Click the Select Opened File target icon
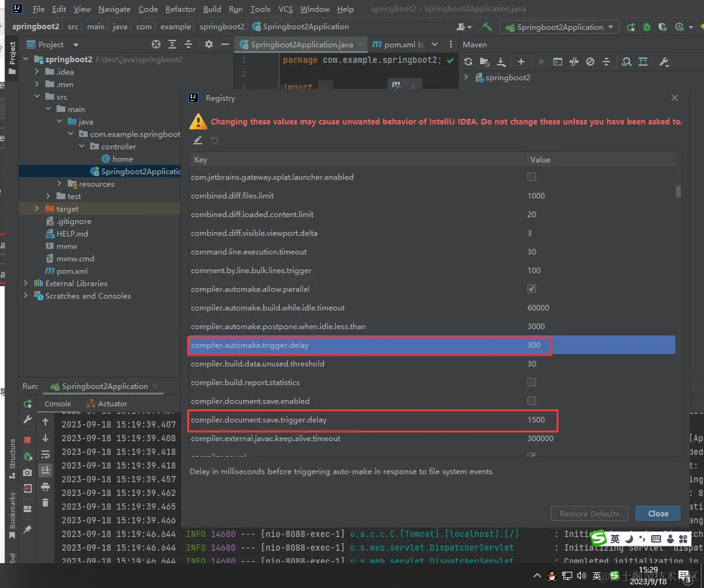The height and width of the screenshot is (588, 704). (x=156, y=44)
